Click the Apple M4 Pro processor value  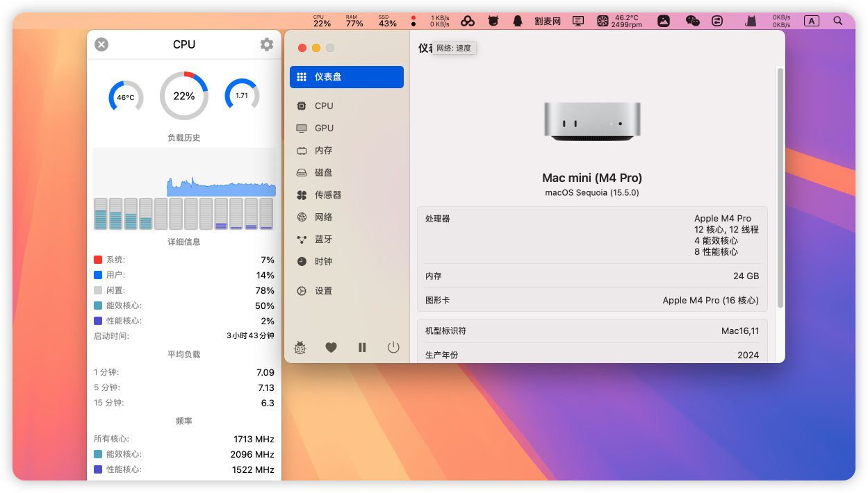[x=723, y=219]
